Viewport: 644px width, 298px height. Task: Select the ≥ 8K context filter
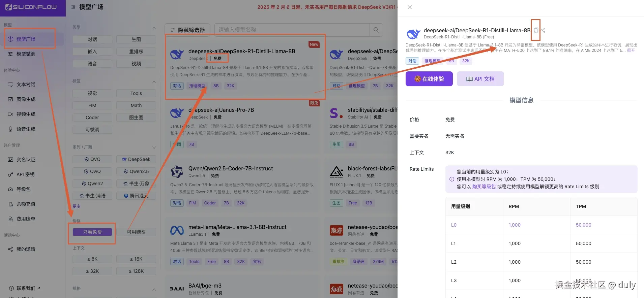tap(92, 259)
